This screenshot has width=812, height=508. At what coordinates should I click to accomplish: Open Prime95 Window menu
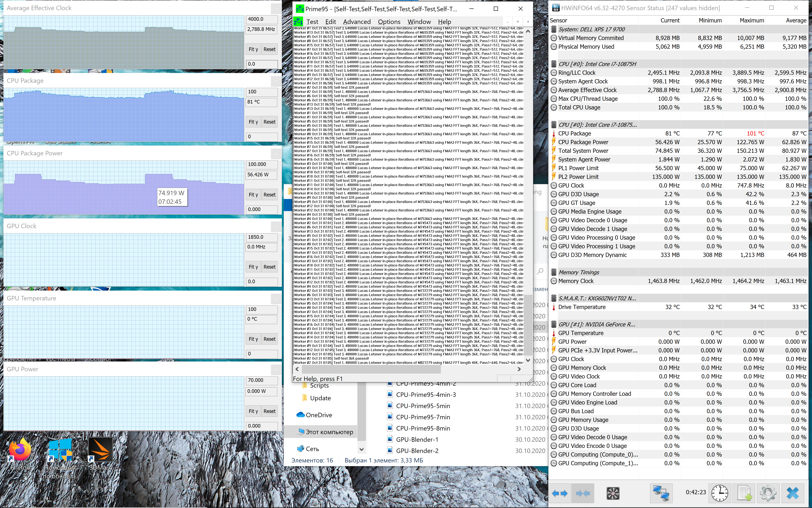(419, 22)
